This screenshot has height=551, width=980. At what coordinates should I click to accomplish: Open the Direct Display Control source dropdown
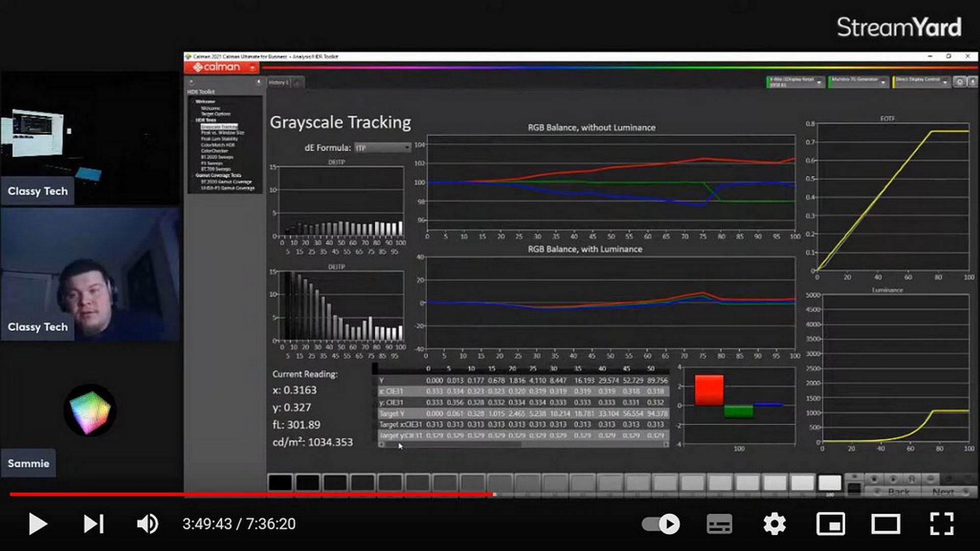(945, 82)
